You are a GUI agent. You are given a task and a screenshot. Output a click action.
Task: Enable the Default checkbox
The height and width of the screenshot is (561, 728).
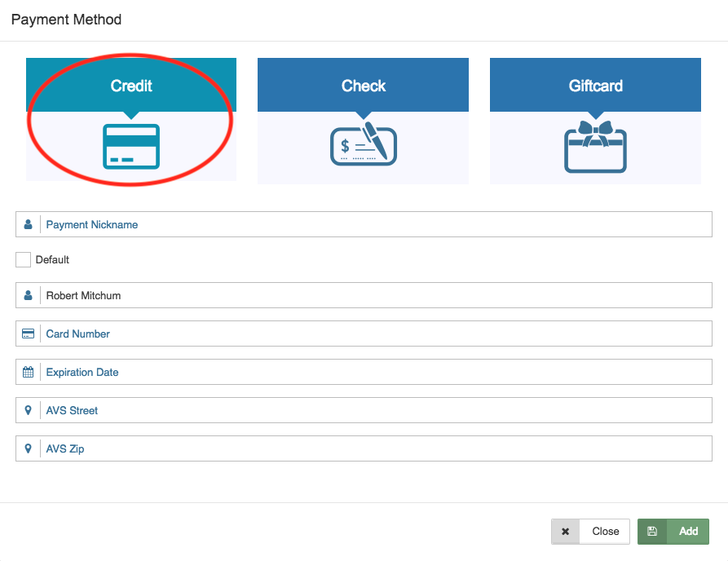click(24, 259)
